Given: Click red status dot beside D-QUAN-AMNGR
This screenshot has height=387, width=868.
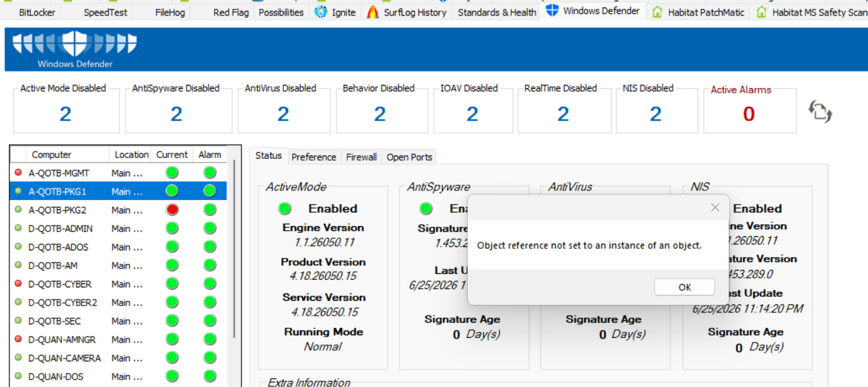Looking at the screenshot, I should 18,340.
